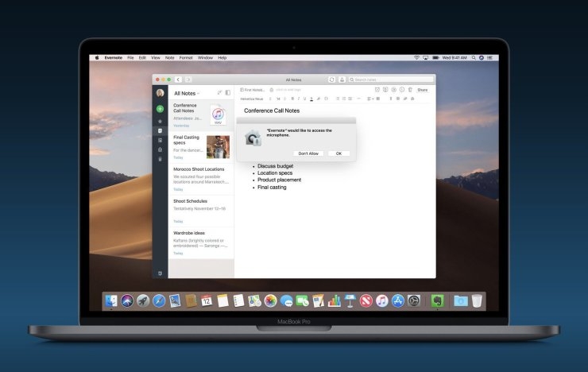The height and width of the screenshot is (372, 588).
Task: Launch Siri from the Dock
Action: pos(127,300)
